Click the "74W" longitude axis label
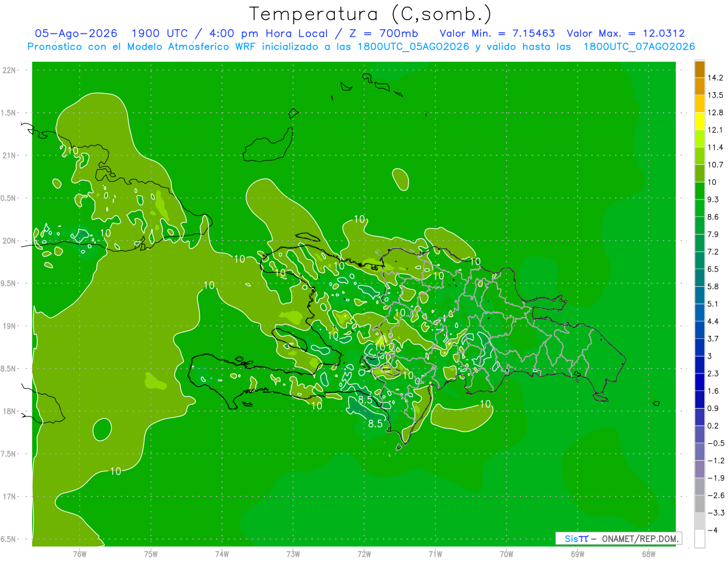Screen dimensions: 728x562 tap(222, 555)
